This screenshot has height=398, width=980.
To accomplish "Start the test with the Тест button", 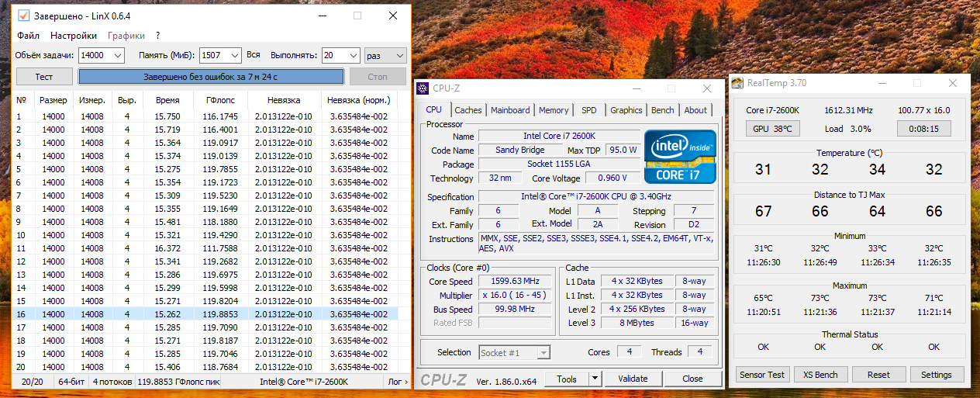I will click(x=44, y=77).
